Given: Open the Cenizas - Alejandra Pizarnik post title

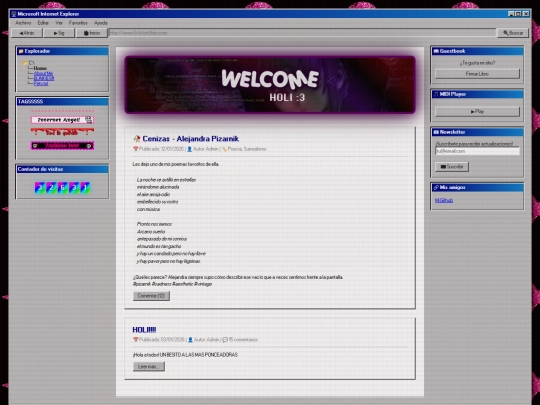Looking at the screenshot, I should (190, 139).
